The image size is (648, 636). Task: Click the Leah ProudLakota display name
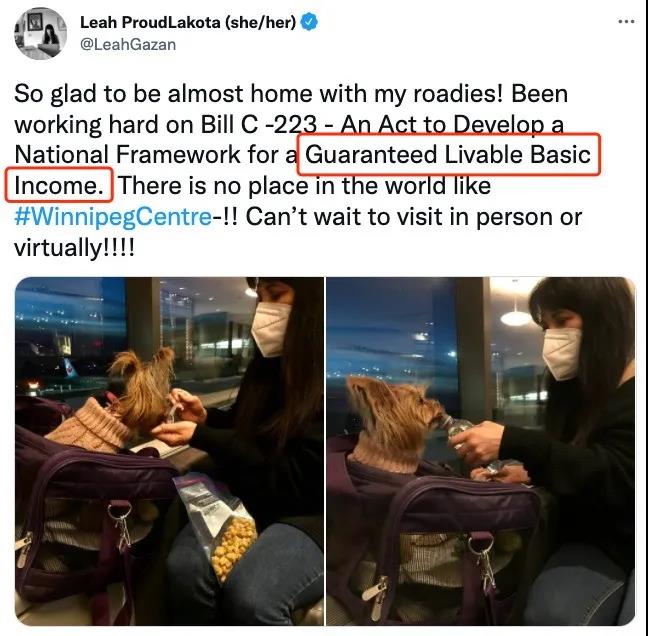tap(150, 22)
